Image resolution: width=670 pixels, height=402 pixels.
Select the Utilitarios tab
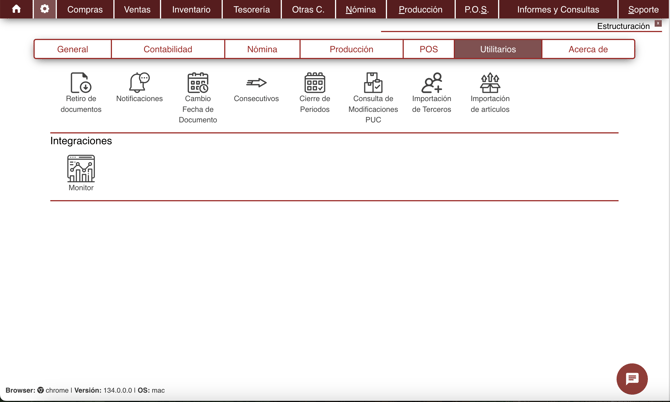tap(498, 49)
